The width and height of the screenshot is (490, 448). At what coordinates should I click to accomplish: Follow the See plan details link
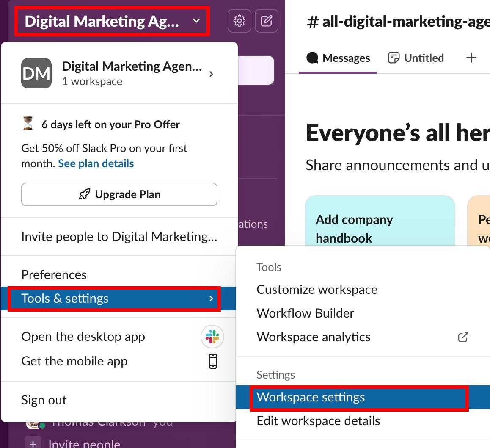click(x=96, y=163)
